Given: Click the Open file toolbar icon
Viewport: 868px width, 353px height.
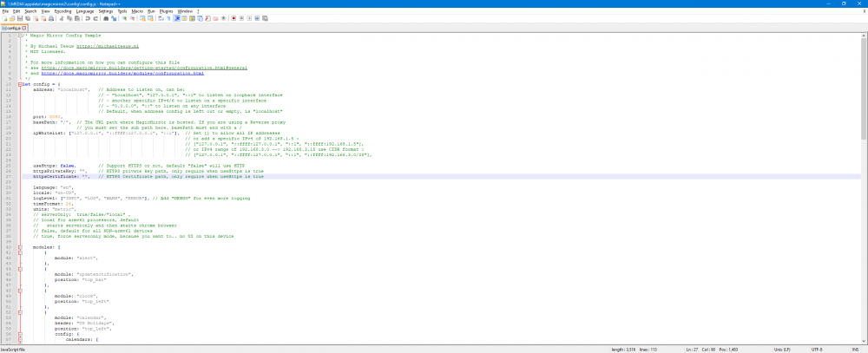Looking at the screenshot, I should coord(12,18).
